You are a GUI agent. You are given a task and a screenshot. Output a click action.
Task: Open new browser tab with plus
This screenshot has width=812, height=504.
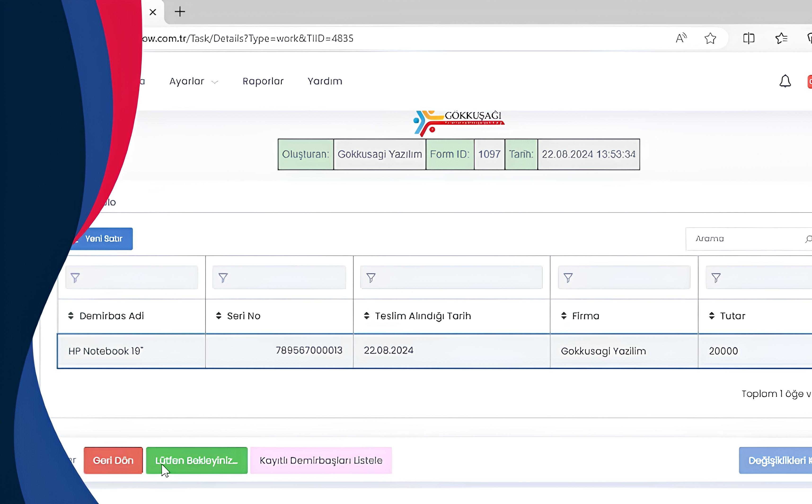tap(180, 12)
